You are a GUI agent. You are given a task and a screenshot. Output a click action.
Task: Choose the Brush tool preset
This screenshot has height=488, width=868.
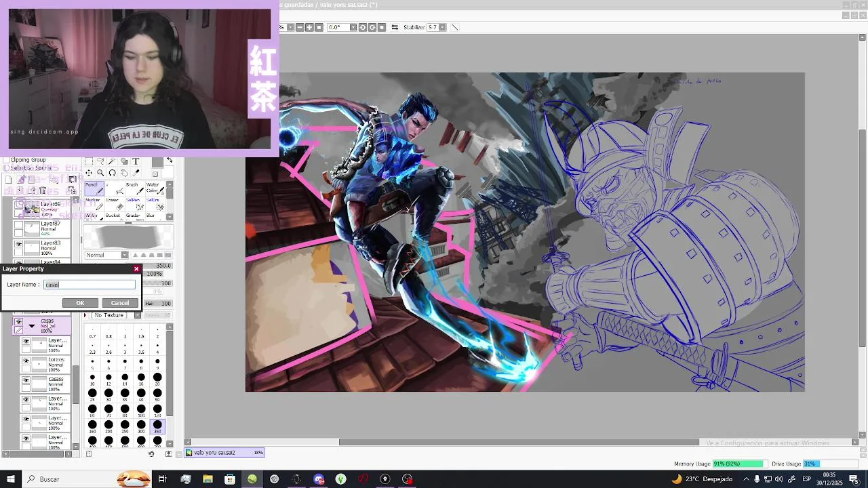[x=135, y=188]
